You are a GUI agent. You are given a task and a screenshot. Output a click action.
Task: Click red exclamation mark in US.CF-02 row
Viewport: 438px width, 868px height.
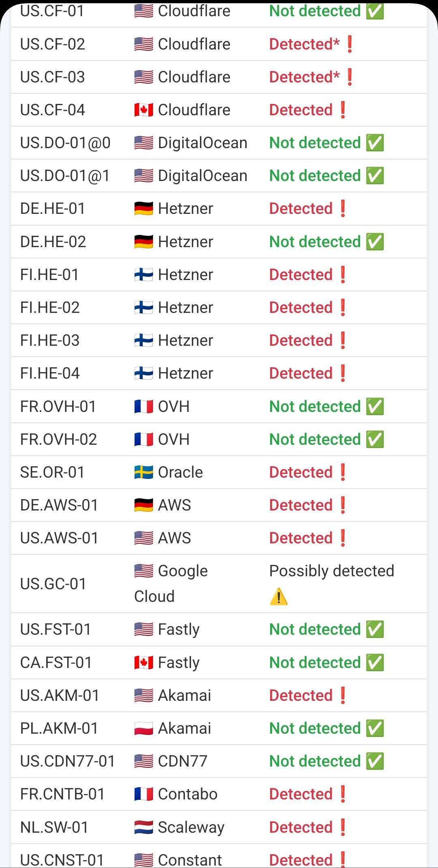click(350, 44)
